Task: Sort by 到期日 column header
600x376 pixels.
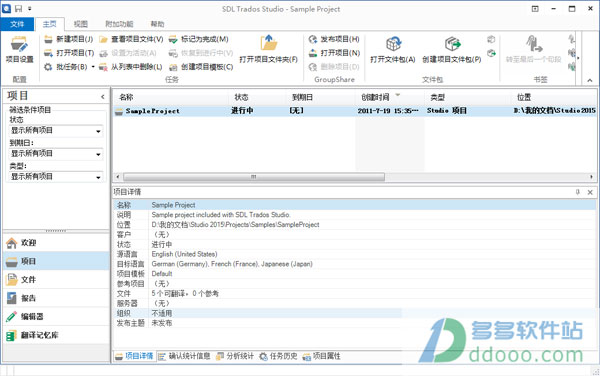Action: click(x=321, y=97)
